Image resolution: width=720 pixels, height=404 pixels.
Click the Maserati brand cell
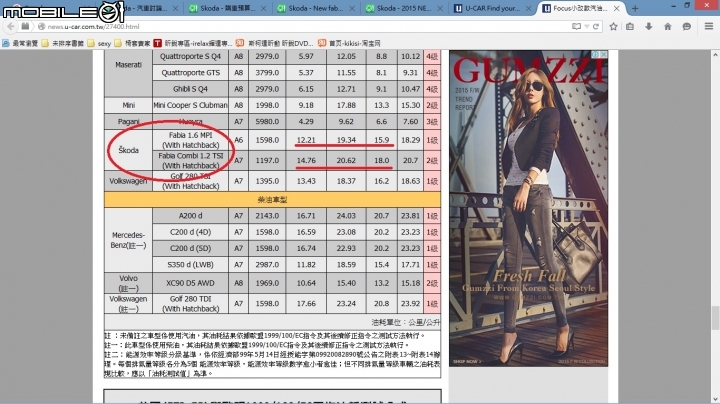pos(128,65)
